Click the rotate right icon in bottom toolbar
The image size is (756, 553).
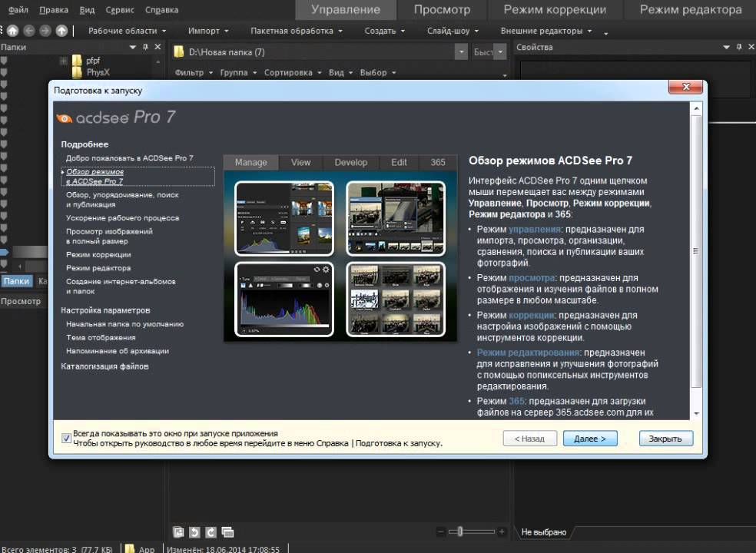tap(211, 531)
